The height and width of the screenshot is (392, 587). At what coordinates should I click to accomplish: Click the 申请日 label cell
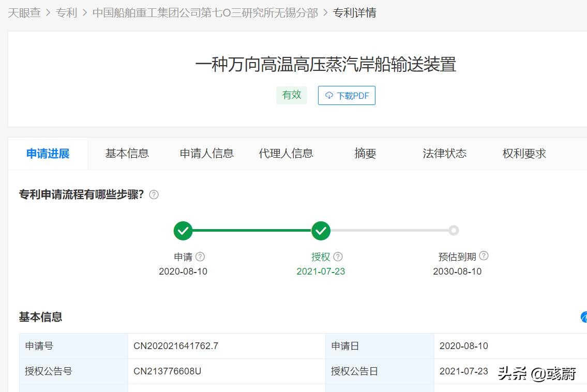pos(380,346)
